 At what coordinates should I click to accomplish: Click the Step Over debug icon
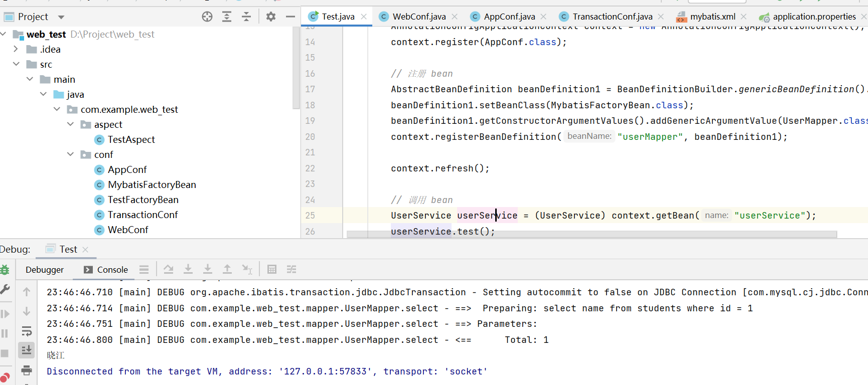pos(169,269)
